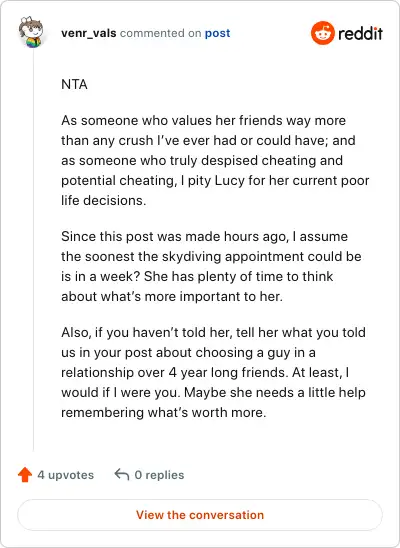Click the line "life decisions."

(x=103, y=200)
